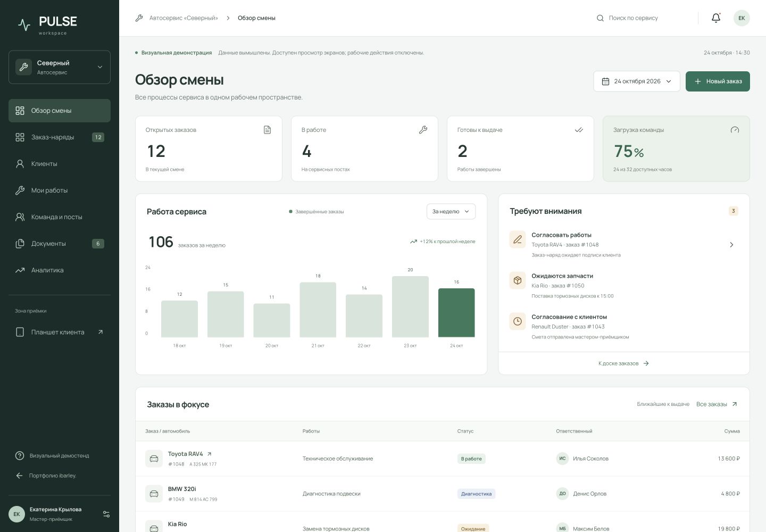
Task: Click the gauge icon on Загрузка команды card
Action: coord(735,130)
